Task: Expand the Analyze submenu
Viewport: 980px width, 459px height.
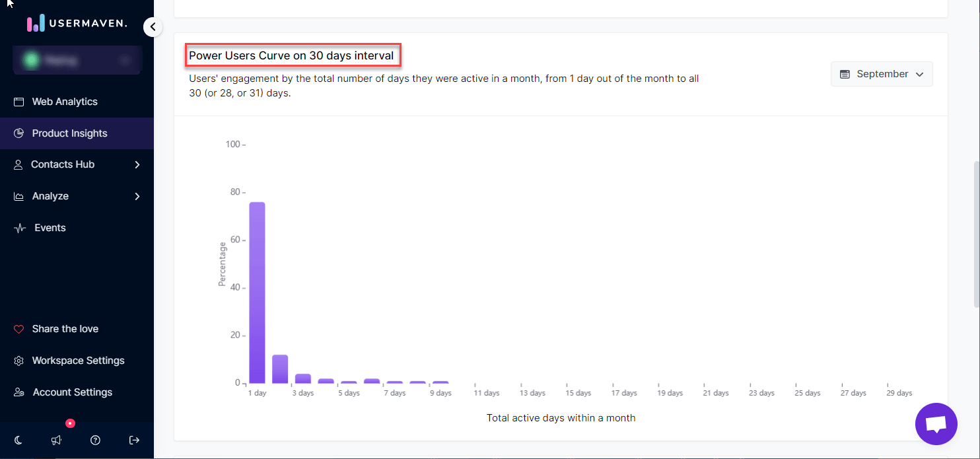Action: tap(137, 196)
